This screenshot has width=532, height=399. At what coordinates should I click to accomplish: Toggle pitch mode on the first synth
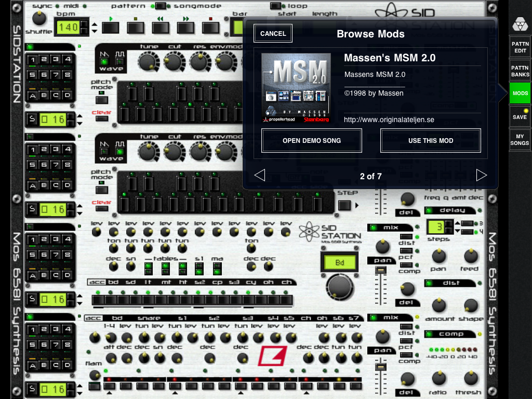pos(101,100)
